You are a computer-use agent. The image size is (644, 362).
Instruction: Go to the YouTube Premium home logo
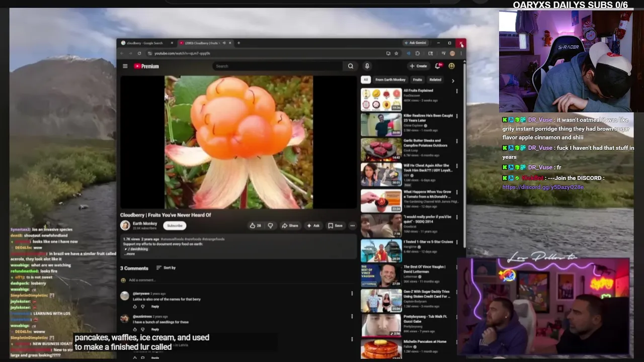(146, 66)
